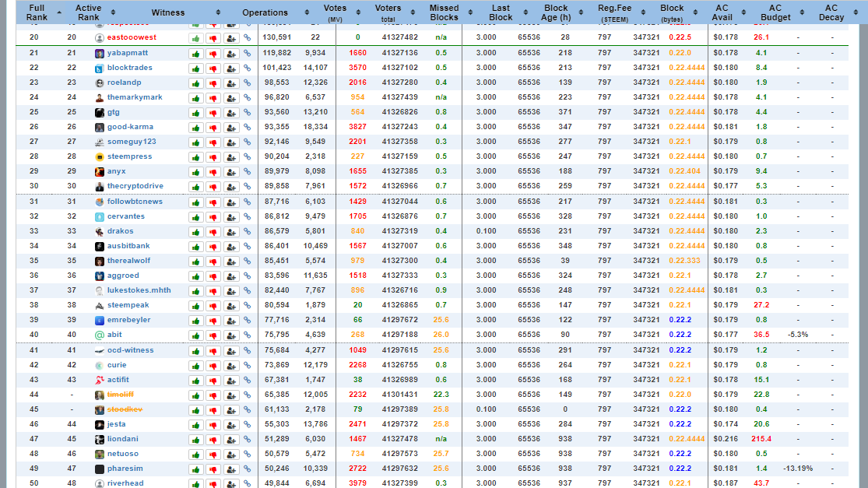Upvote the blocktrades witness with thumbs-up
The width and height of the screenshot is (868, 488).
pyautogui.click(x=195, y=68)
